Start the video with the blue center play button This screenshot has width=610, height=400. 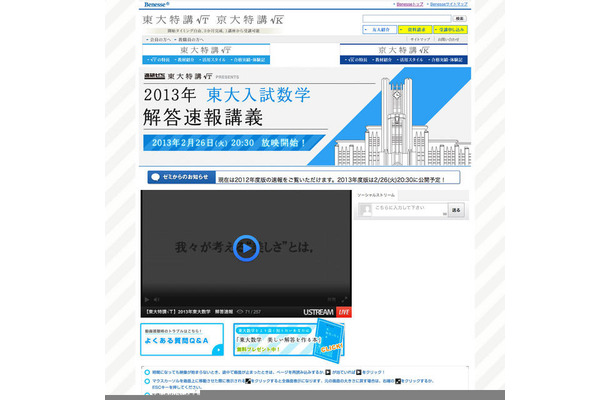[x=246, y=248]
